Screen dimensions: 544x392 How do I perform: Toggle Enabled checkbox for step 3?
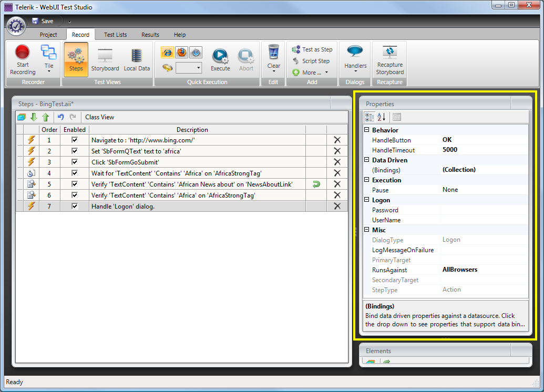(75, 162)
